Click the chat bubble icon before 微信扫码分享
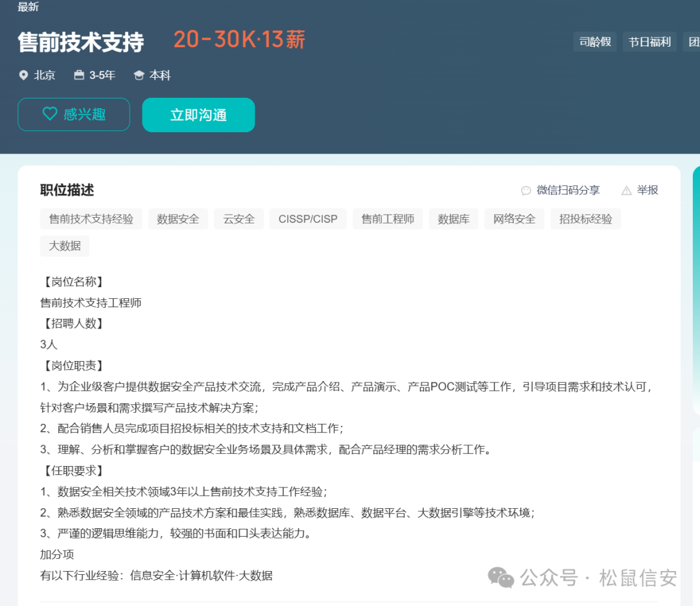Screen dimensions: 700x606 click(526, 190)
